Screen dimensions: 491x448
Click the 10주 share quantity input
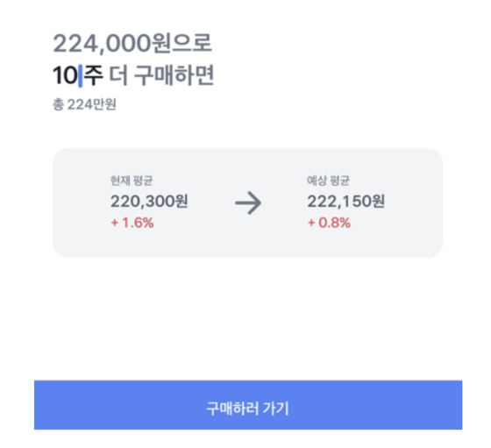tap(78, 75)
